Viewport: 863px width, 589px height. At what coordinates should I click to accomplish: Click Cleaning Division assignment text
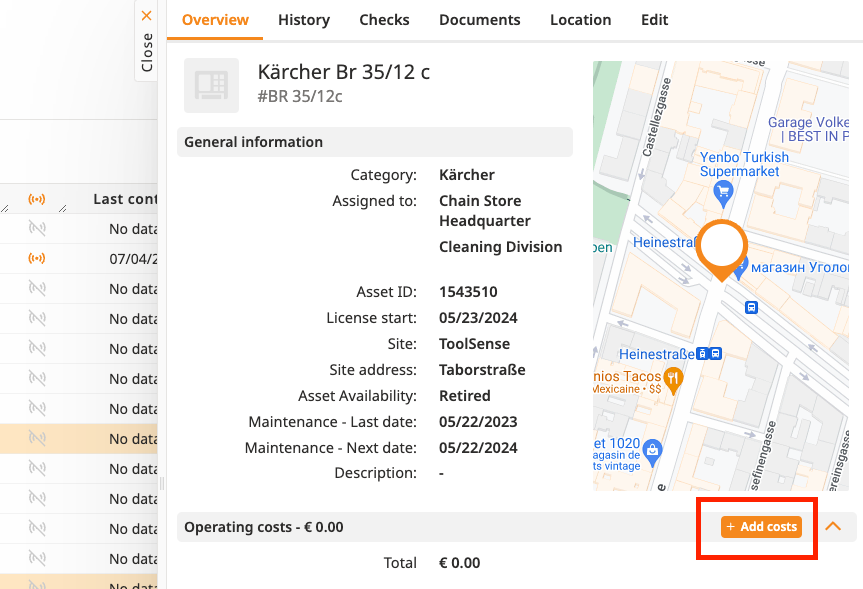coord(500,247)
